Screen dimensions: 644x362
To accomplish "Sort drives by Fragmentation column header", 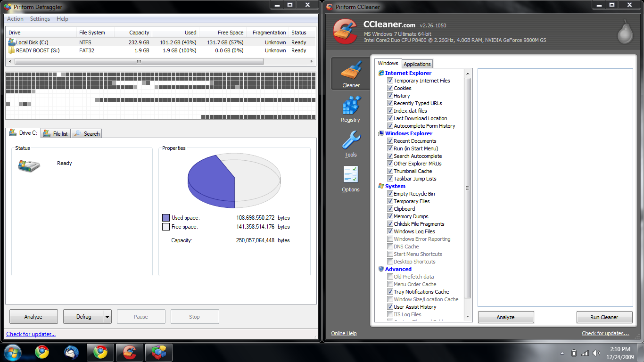I will [269, 33].
